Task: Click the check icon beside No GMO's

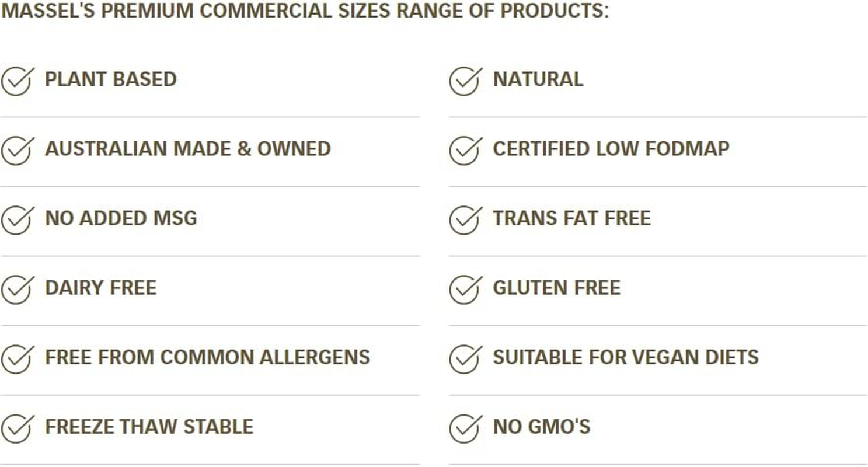Action: click(x=465, y=428)
